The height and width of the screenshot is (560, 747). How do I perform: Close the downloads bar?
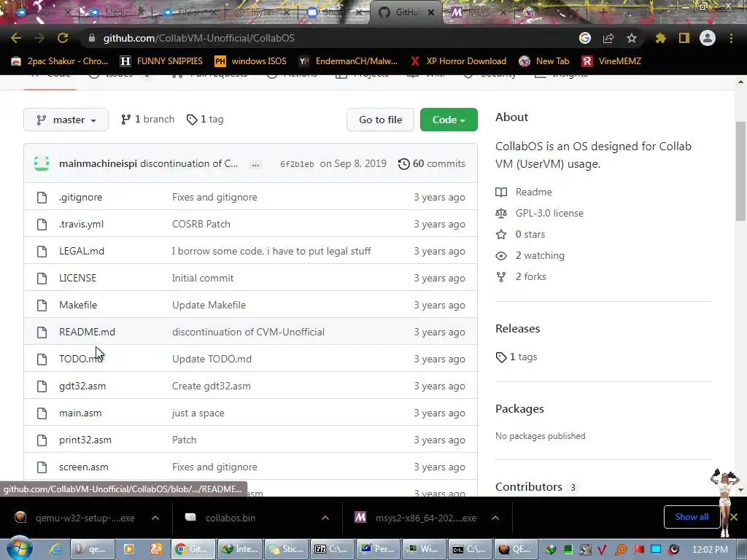coord(734,517)
